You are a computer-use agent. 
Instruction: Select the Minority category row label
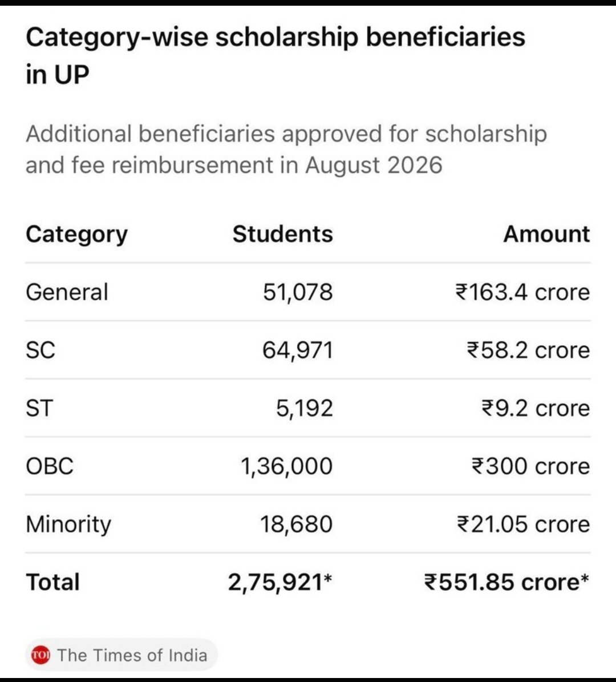(x=68, y=524)
